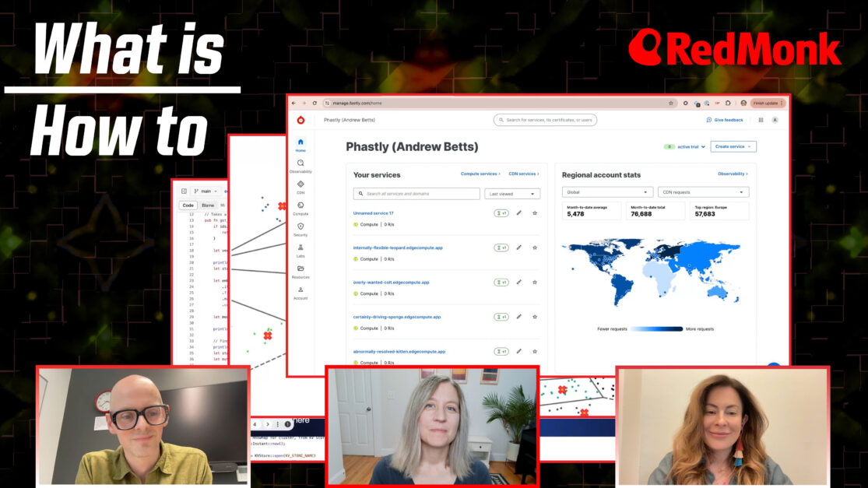This screenshot has width=868, height=488.
Task: Open the main branch dropdown in the code window
Action: tap(206, 191)
